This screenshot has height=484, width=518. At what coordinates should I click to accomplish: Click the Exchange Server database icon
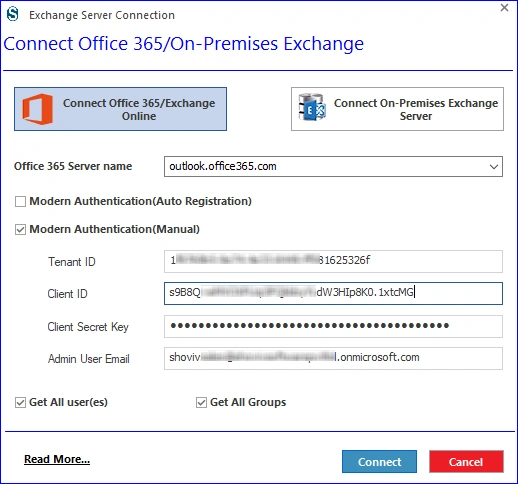pos(312,107)
